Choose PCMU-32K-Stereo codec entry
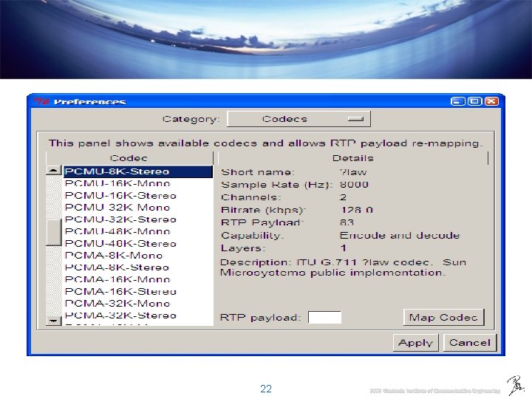Image resolution: width=532 pixels, height=399 pixels. pos(138,219)
